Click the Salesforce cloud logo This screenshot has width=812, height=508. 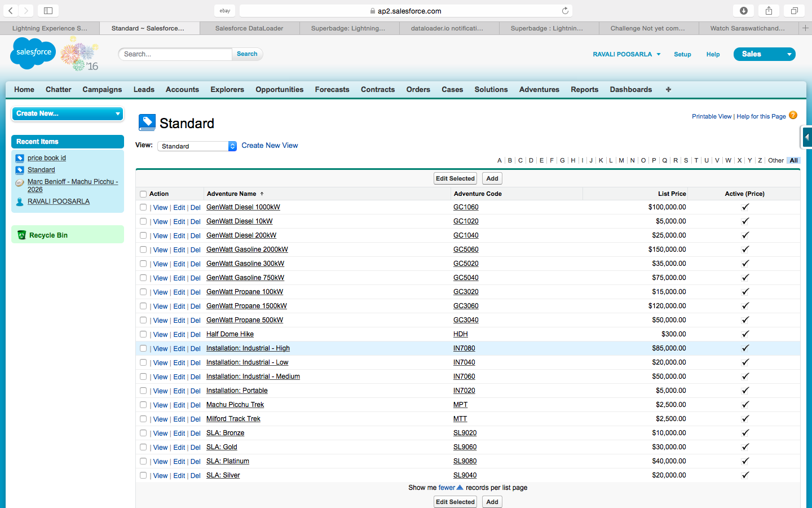pos(33,53)
